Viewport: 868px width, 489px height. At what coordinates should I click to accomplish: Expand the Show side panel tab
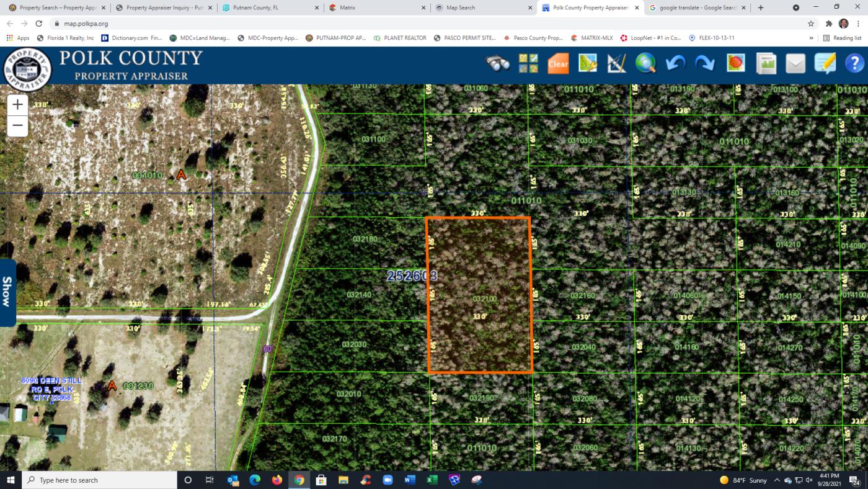point(7,292)
